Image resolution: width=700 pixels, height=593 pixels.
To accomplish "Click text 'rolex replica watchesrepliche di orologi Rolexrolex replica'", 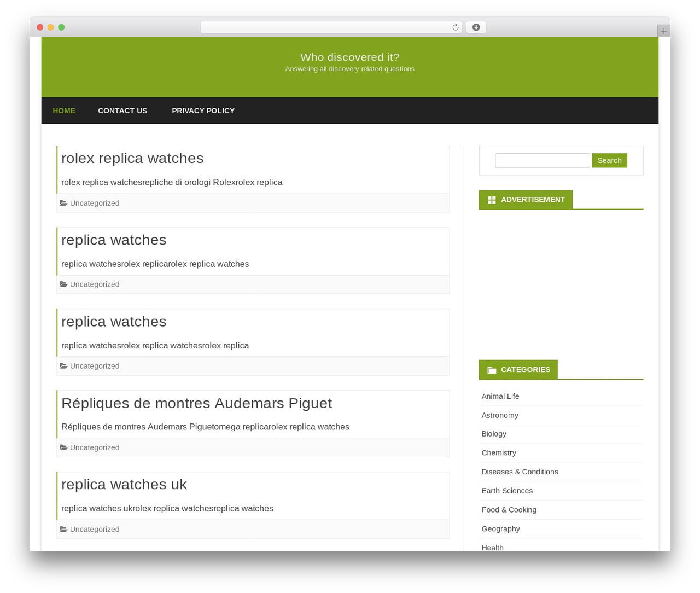I will [172, 182].
